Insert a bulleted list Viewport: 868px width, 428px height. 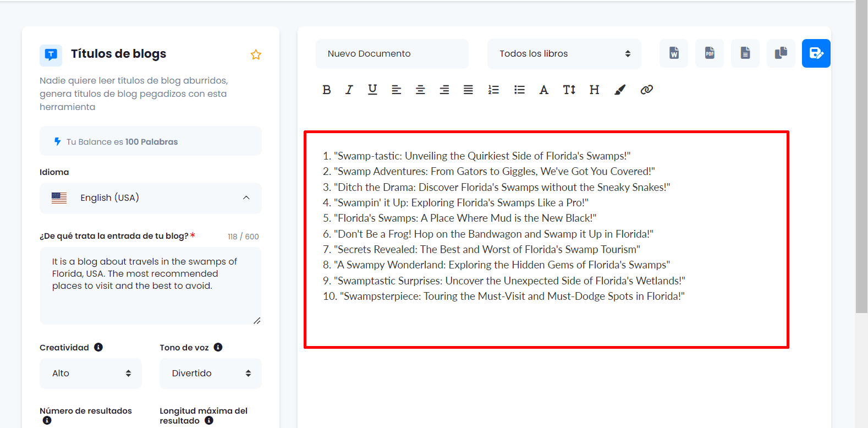[x=519, y=90]
